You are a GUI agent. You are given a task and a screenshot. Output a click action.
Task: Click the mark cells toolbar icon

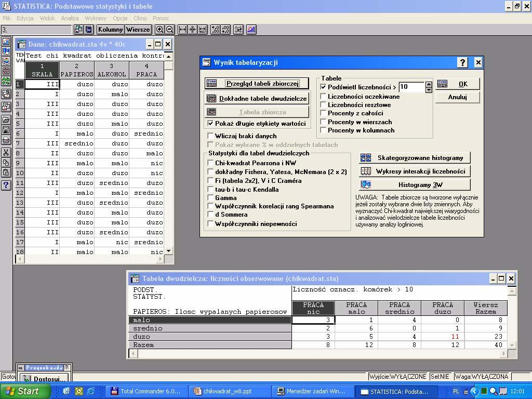point(238,30)
